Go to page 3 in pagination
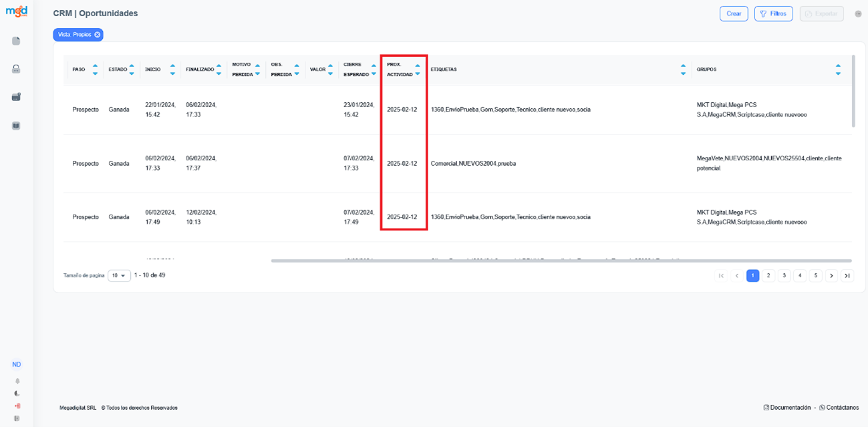Viewport: 868px width, 427px height. click(784, 275)
